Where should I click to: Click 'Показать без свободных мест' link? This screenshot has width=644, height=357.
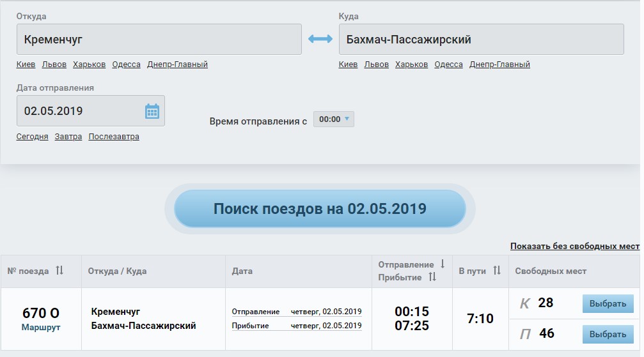574,247
